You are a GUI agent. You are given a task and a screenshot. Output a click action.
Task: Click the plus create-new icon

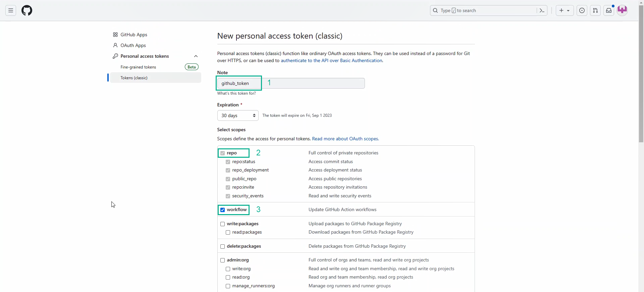(561, 10)
